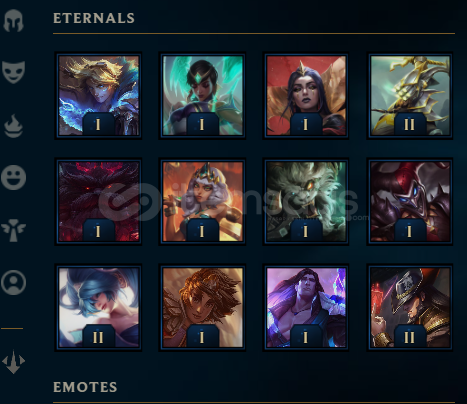This screenshot has width=467, height=404.
Task: Open the Champions helmet sidebar icon
Action: [x=14, y=21]
